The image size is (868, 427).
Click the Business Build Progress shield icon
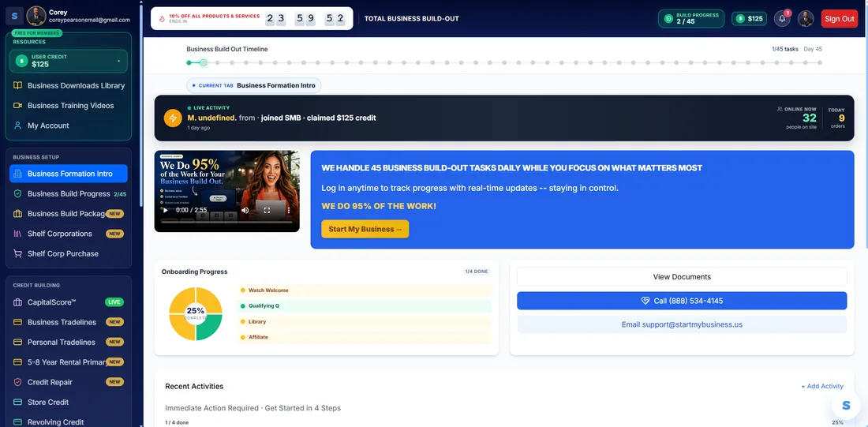pyautogui.click(x=17, y=194)
